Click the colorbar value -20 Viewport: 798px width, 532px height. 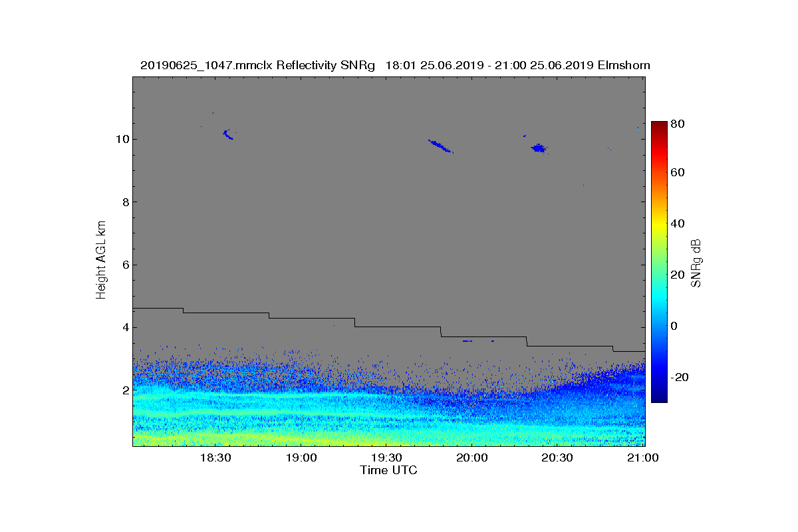[680, 377]
